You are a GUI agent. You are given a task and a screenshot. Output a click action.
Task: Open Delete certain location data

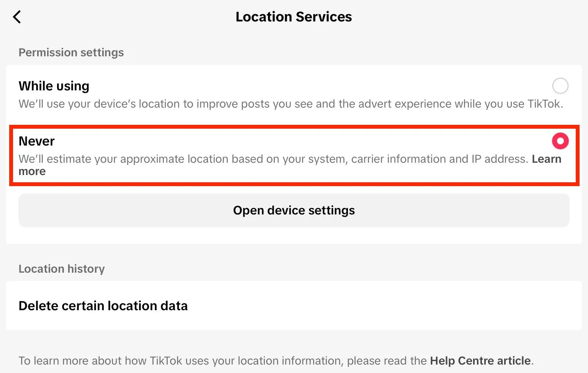point(103,306)
